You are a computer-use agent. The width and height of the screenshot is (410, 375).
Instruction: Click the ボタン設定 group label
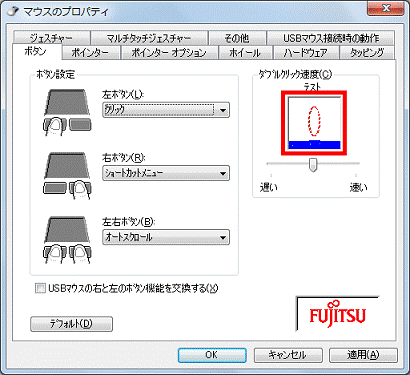tap(55, 74)
